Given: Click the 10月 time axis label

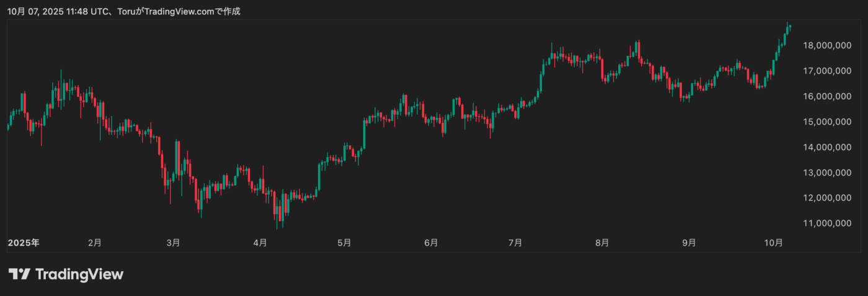Looking at the screenshot, I should tap(773, 243).
